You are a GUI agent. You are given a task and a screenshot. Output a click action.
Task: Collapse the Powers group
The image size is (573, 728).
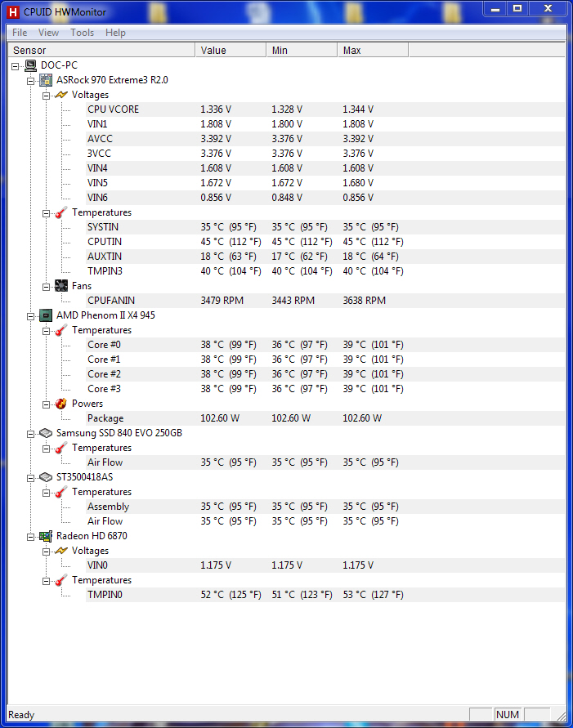click(x=46, y=405)
